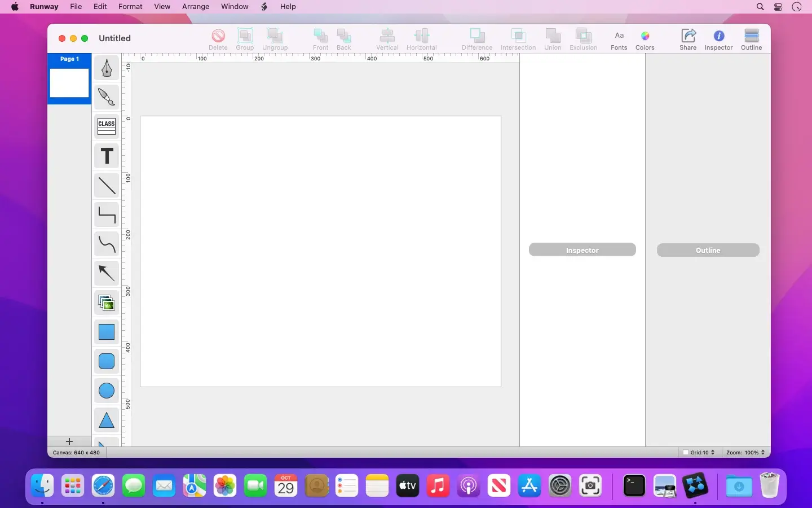The width and height of the screenshot is (812, 508).
Task: Select the image insertion tool
Action: (x=107, y=303)
